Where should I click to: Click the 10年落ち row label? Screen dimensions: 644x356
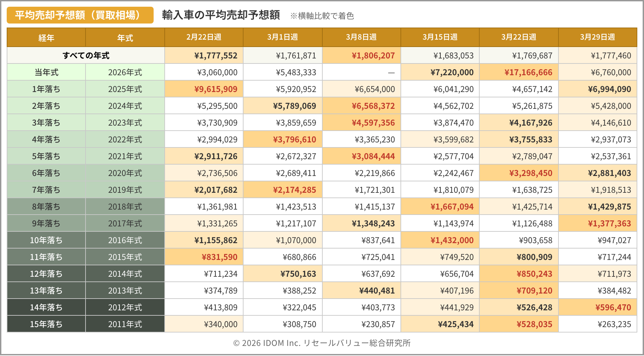click(46, 240)
